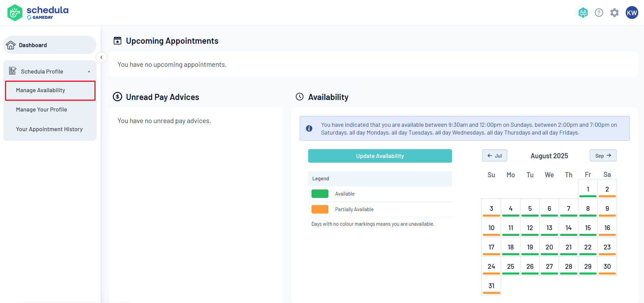This screenshot has height=303, width=644.
Task: Click the Update Availability button
Action: click(x=380, y=156)
